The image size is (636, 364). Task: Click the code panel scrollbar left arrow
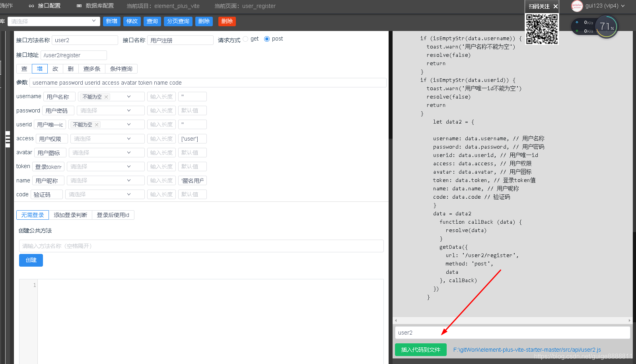click(396, 320)
